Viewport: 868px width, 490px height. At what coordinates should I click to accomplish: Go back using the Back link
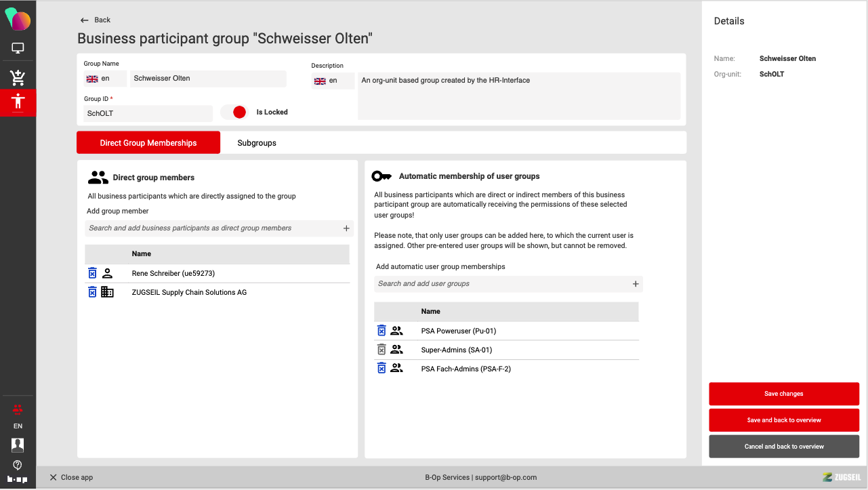tap(96, 20)
